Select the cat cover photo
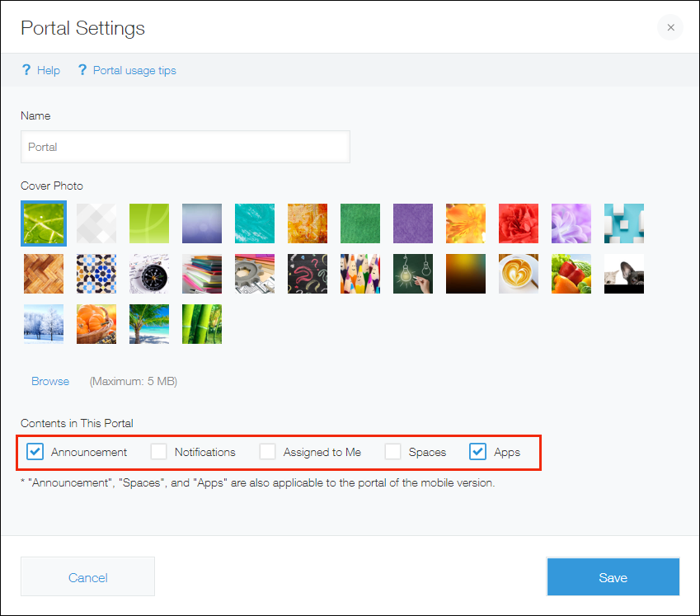The width and height of the screenshot is (700, 616). click(x=624, y=274)
